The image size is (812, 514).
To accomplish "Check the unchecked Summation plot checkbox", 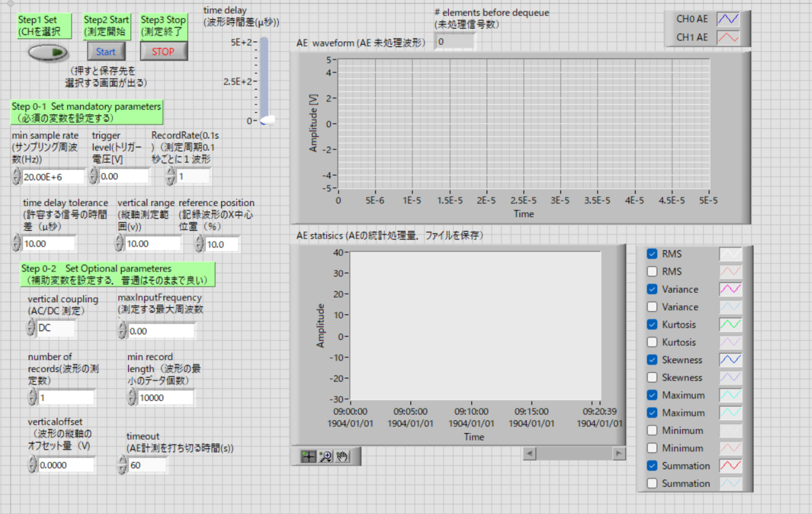I will 652,484.
